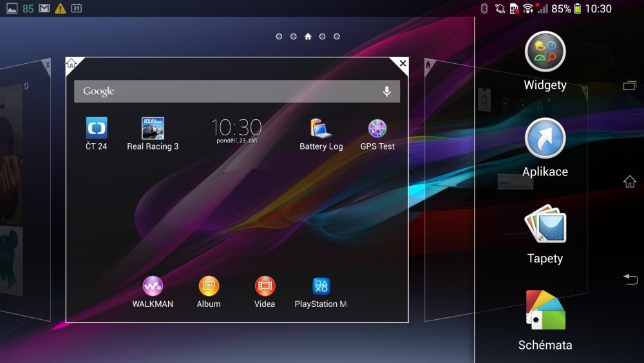Open the Videa app

pyautogui.click(x=265, y=292)
